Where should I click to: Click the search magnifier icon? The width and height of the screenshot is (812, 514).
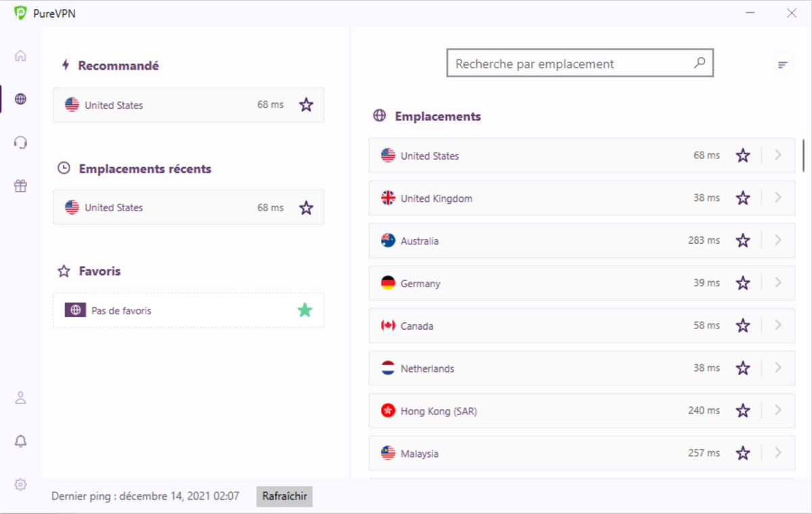pyautogui.click(x=700, y=63)
